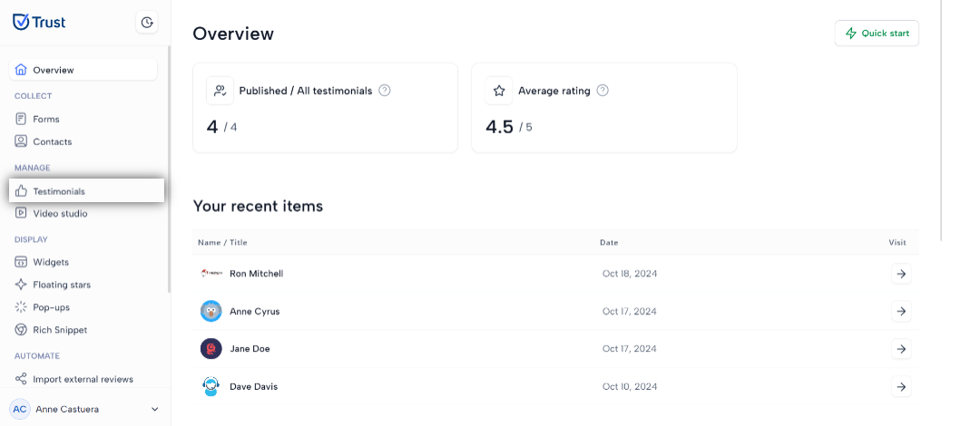Click the question mark beside Average rating

pos(603,91)
